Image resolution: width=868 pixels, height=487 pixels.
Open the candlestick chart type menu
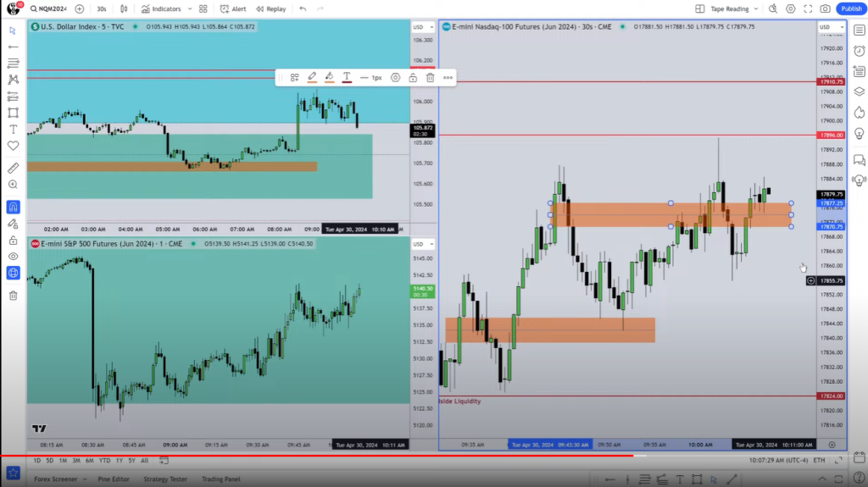click(124, 8)
